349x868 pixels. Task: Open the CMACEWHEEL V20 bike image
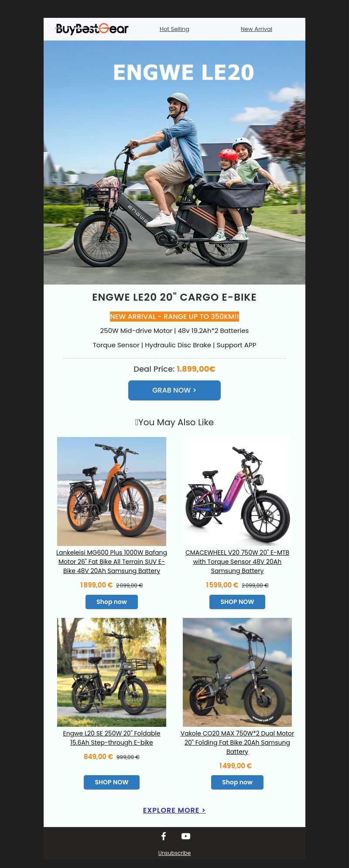point(237,492)
